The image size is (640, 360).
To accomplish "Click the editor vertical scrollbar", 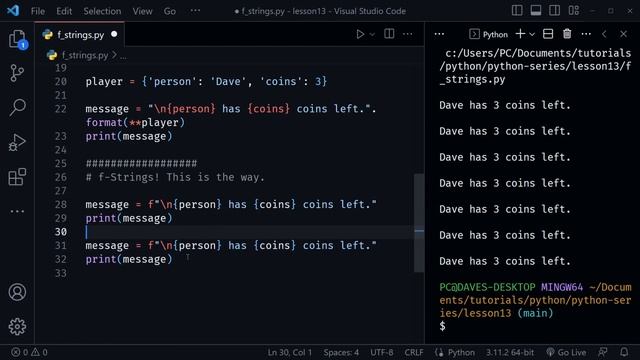I will (419, 222).
